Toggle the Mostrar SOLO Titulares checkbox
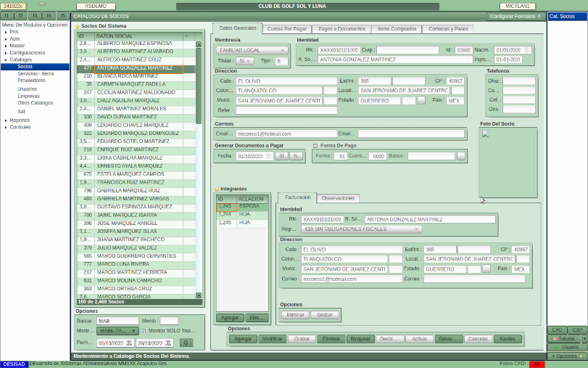 click(x=144, y=331)
